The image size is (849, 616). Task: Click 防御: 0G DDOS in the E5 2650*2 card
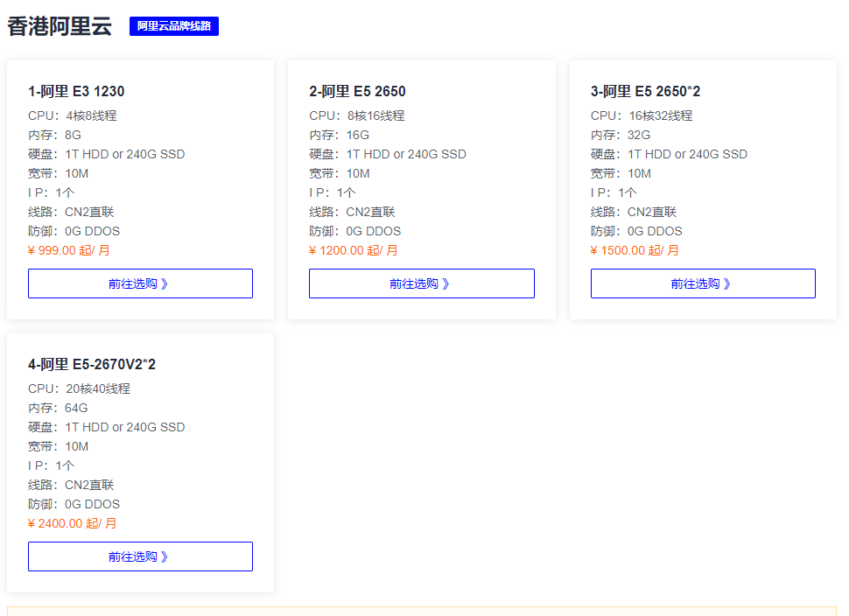click(x=637, y=231)
